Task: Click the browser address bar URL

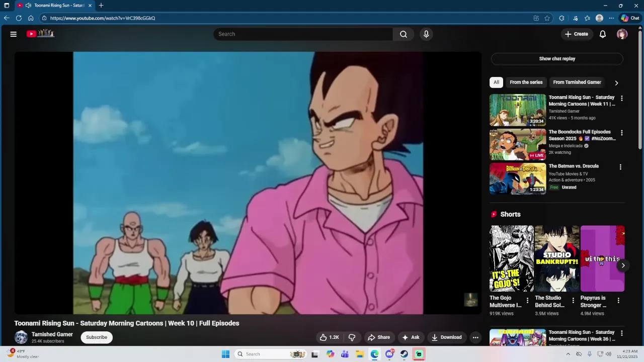Action: click(103, 18)
